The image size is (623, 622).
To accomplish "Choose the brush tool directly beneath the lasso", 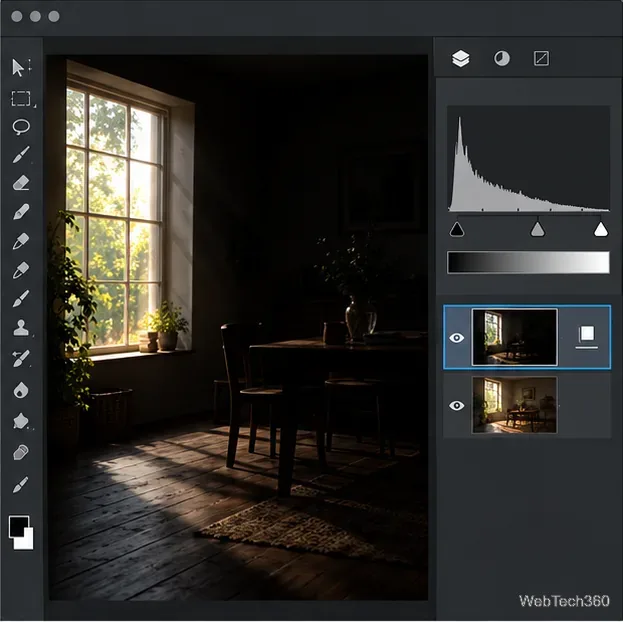I will (x=21, y=155).
